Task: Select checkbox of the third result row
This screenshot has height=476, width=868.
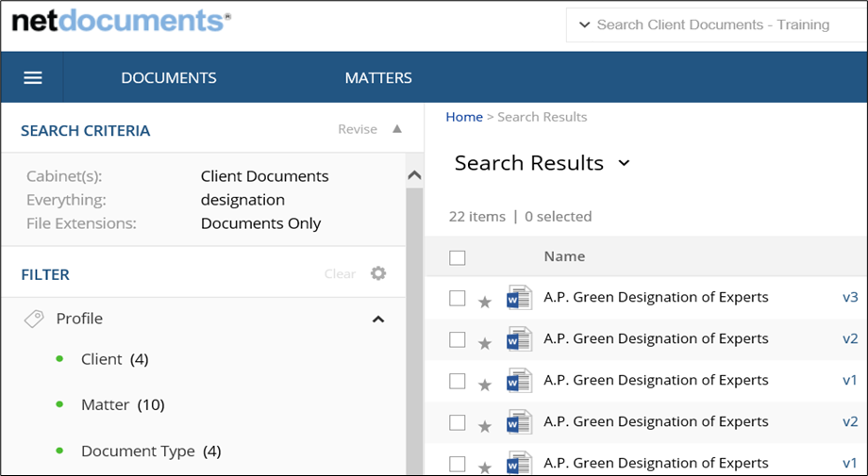Action: click(458, 381)
